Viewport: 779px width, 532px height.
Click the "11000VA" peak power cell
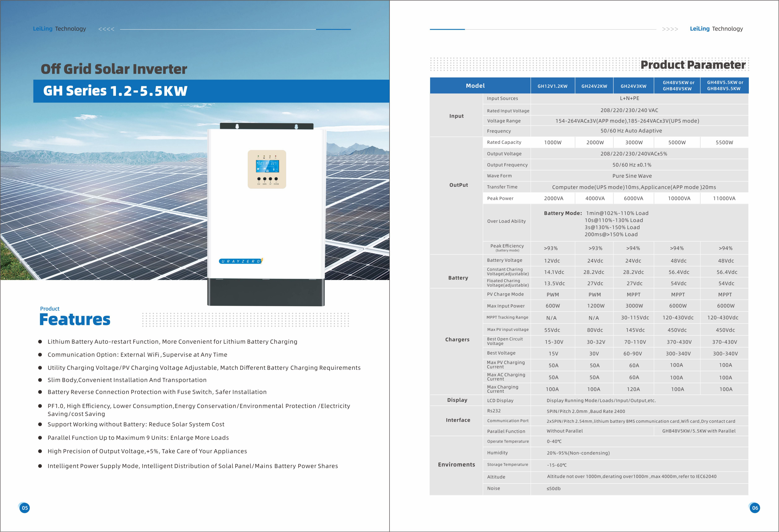[724, 198]
